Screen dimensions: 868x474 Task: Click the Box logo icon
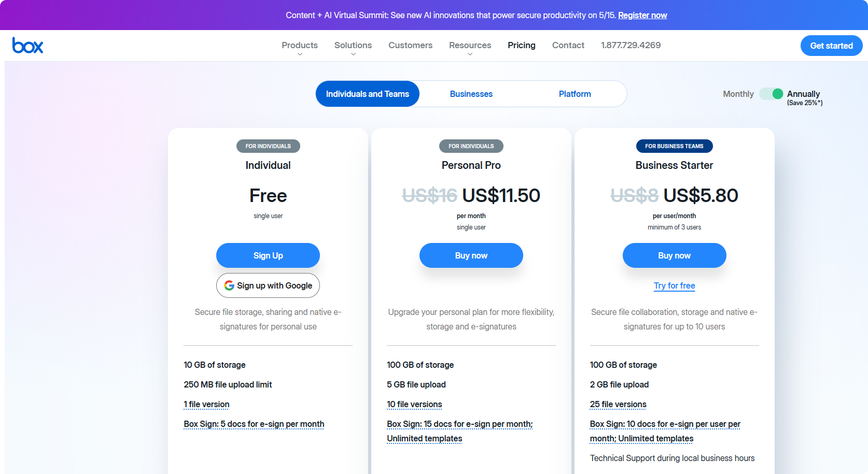(28, 46)
